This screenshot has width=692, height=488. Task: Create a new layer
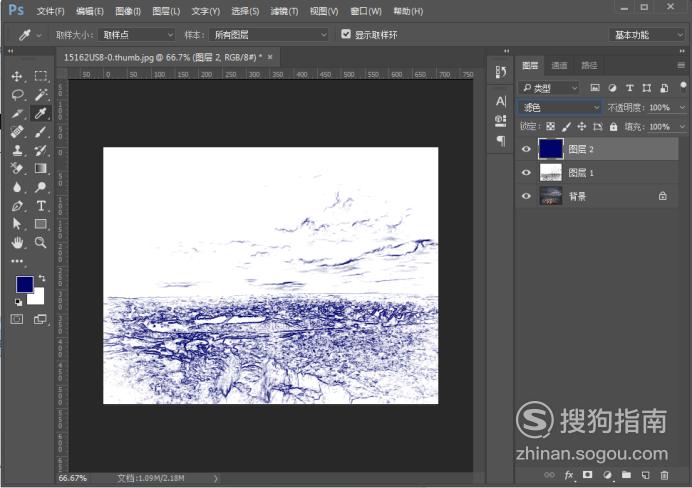point(645,475)
